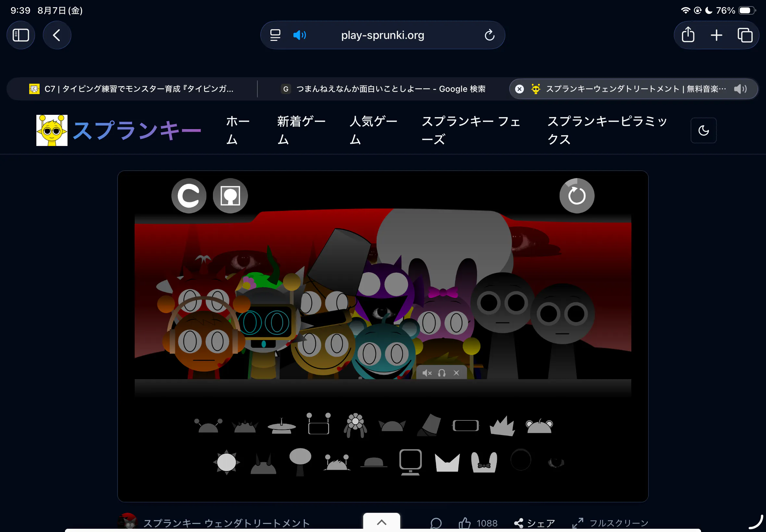Mute the Sprunki tab via its speaker
766x532 pixels.
tap(740, 89)
